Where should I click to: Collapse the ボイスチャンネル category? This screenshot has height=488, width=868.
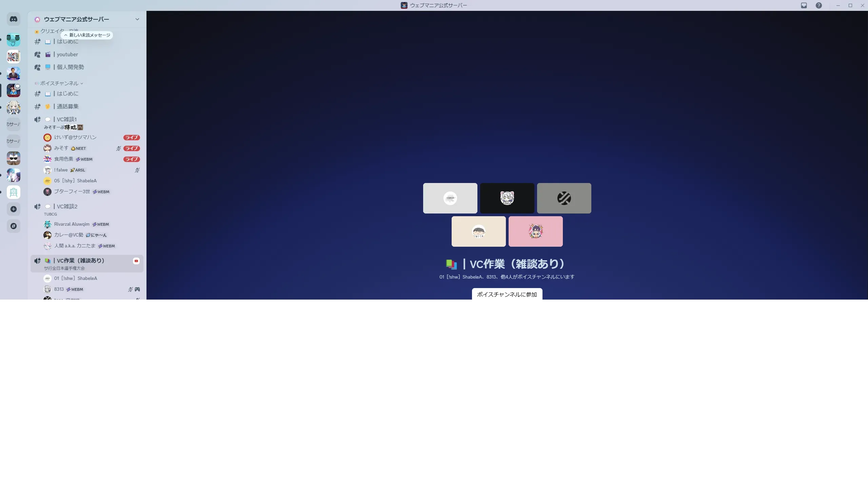point(59,83)
